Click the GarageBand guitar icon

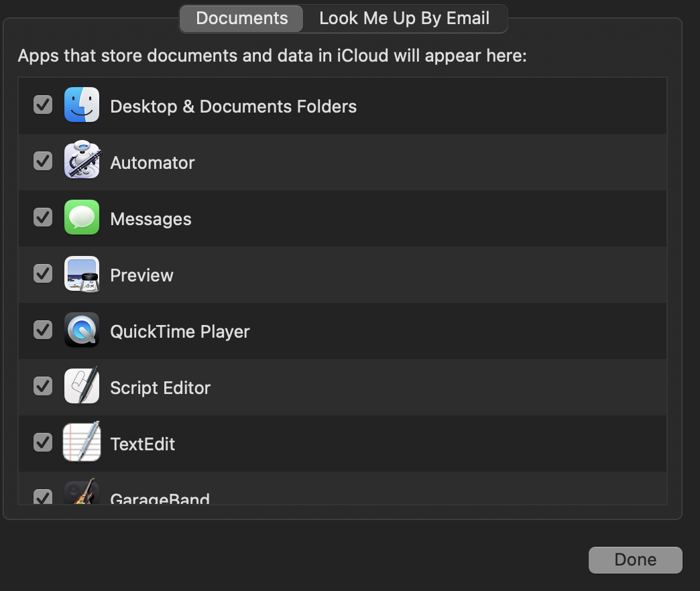[x=82, y=492]
